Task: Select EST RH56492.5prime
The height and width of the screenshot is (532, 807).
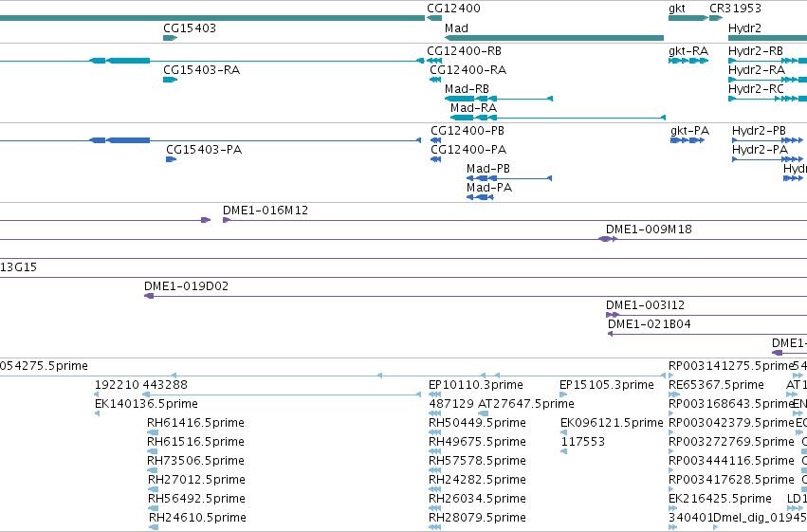Action: pyautogui.click(x=196, y=499)
